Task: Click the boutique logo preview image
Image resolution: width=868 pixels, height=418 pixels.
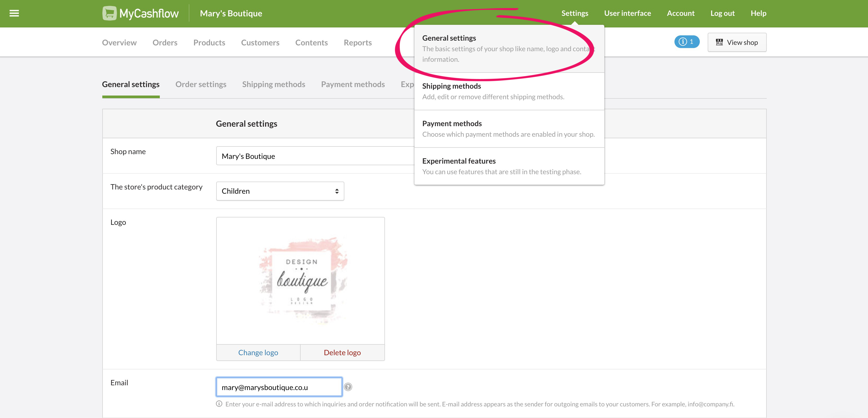Action: (301, 281)
